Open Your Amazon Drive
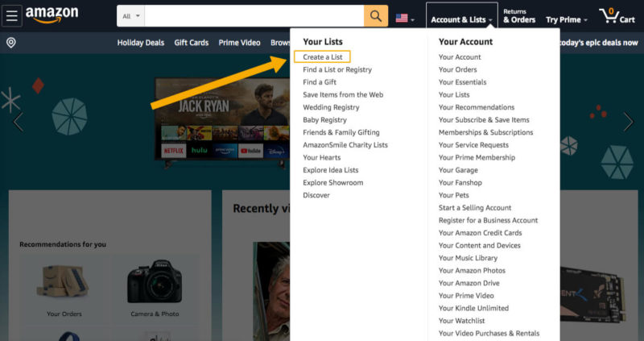Image resolution: width=644 pixels, height=341 pixels. point(469,283)
